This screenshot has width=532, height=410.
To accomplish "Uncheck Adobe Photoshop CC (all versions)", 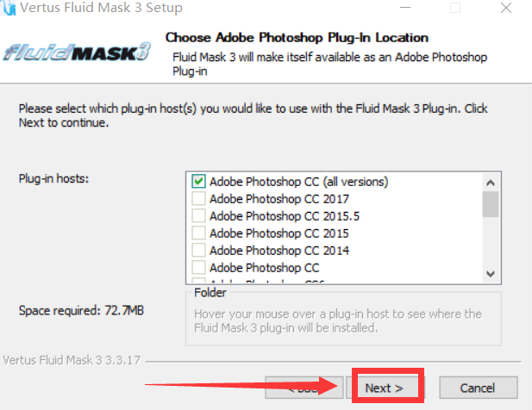I will click(x=198, y=181).
